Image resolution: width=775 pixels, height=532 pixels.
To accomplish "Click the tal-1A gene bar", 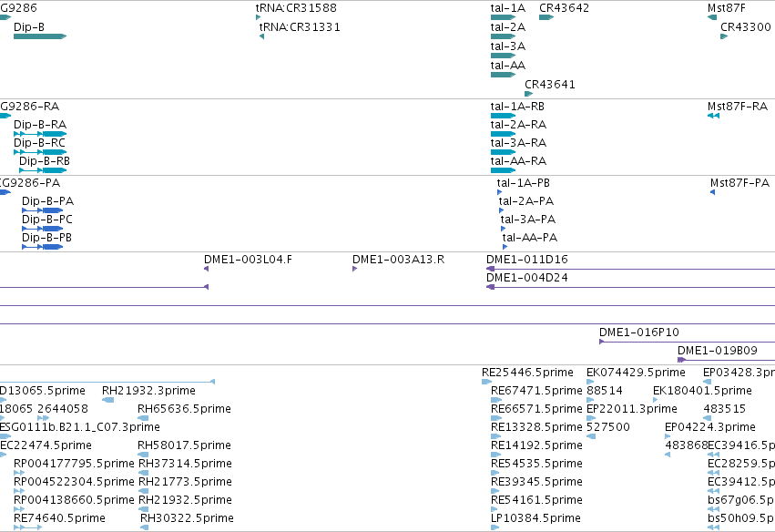I will coord(503,17).
